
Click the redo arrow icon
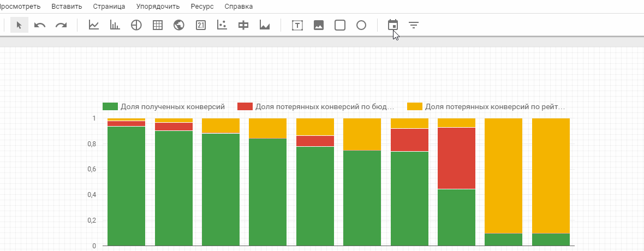pos(61,26)
